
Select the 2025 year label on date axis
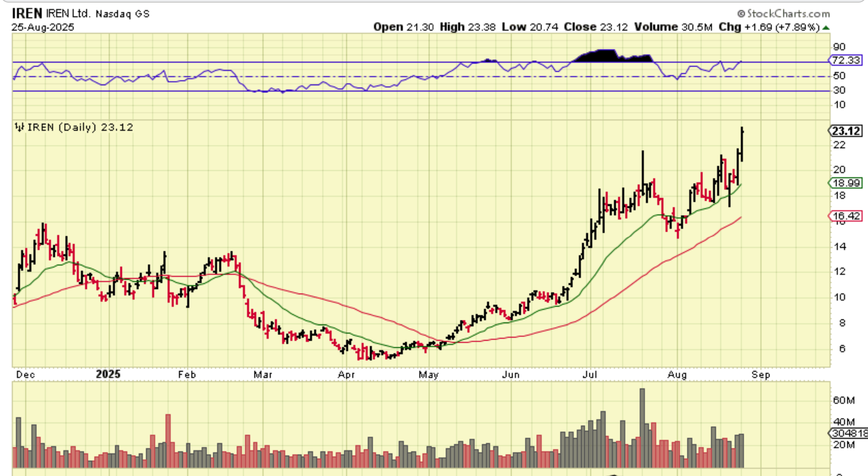(x=108, y=374)
